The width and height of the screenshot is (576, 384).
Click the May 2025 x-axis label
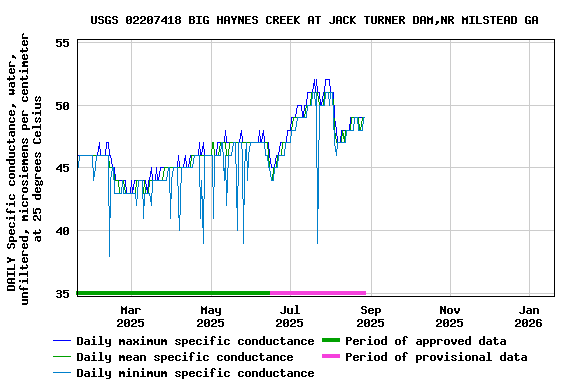click(x=210, y=316)
